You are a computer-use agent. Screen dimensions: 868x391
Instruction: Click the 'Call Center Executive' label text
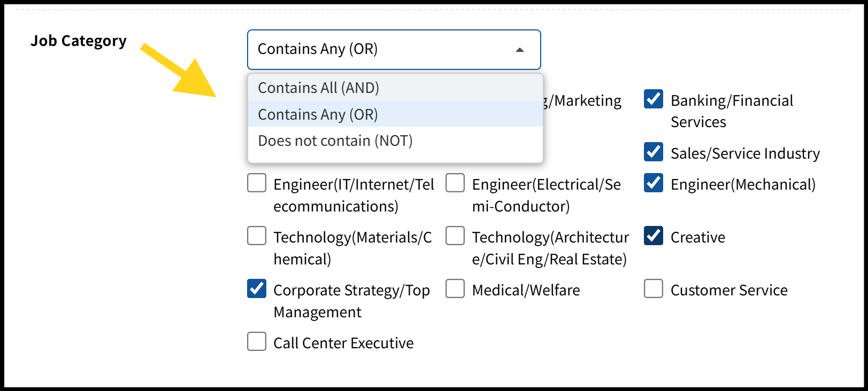[x=343, y=343]
